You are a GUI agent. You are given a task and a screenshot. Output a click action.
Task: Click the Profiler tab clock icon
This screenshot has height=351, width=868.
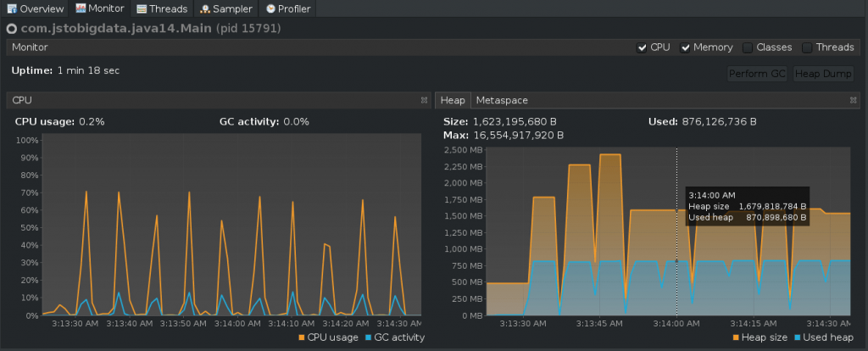coord(270,8)
